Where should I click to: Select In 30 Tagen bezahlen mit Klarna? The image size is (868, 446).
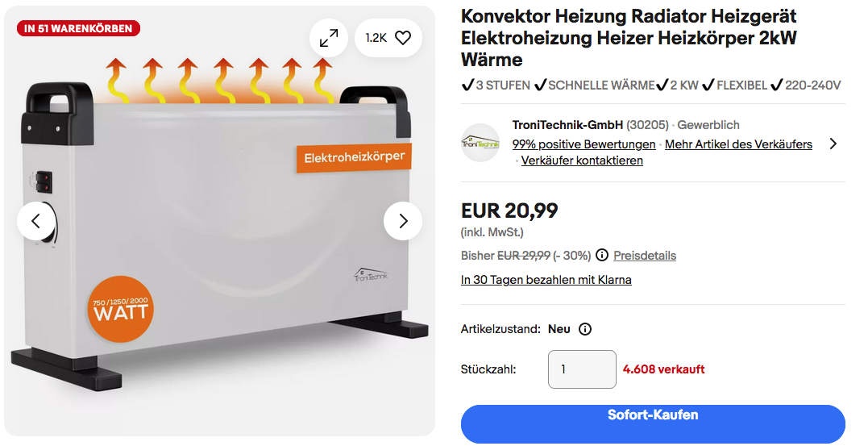tap(546, 280)
